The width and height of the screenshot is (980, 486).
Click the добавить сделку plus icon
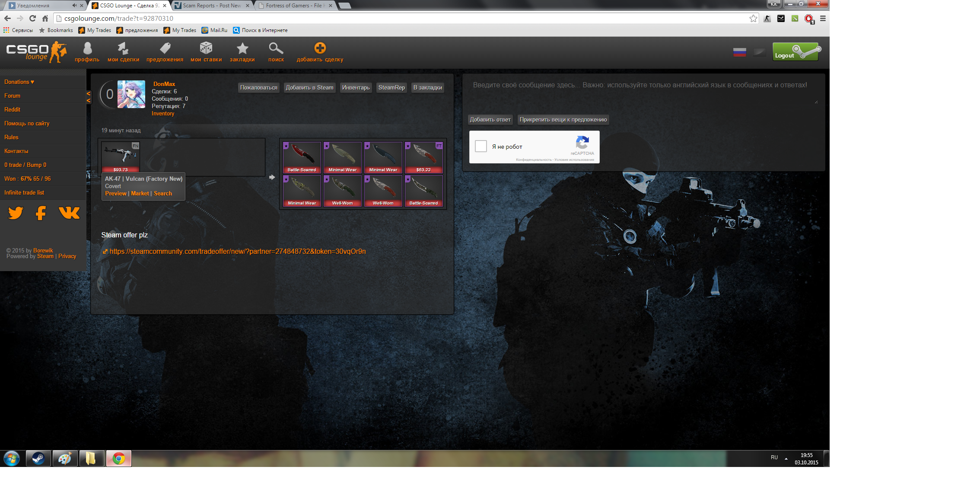coord(320,48)
